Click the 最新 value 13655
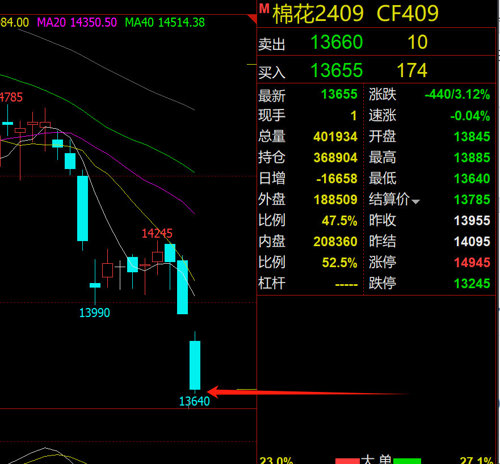The width and height of the screenshot is (500, 464). [339, 94]
